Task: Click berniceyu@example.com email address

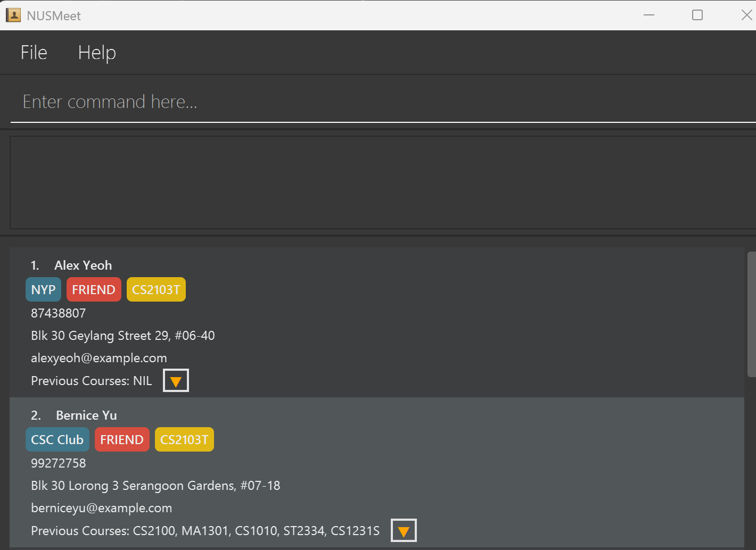Action: click(x=101, y=508)
